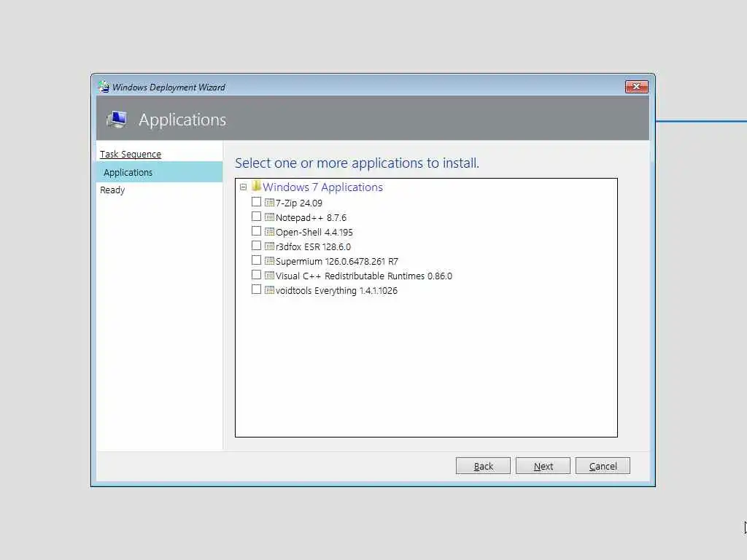Click the Windows Deployment Wizard title icon

104,87
